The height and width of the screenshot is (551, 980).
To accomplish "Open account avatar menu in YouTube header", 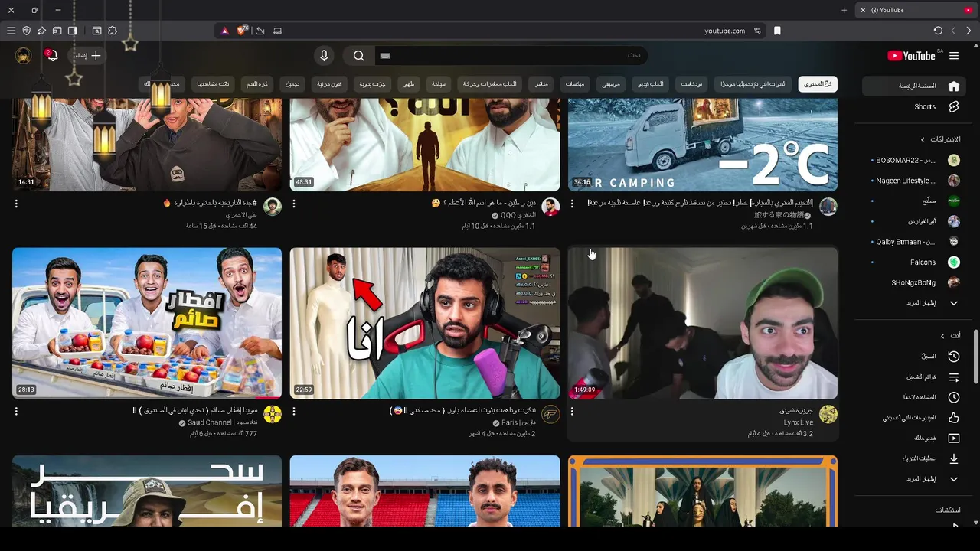I will pos(24,56).
